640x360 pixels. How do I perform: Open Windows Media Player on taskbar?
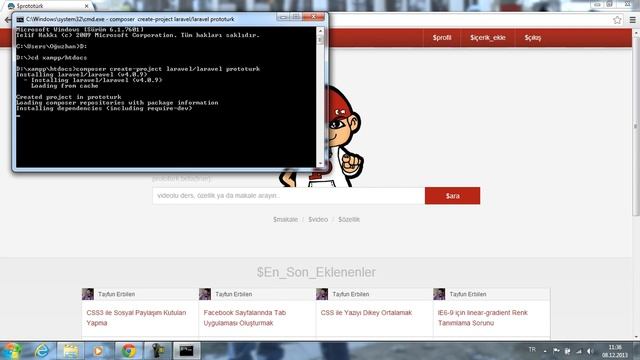click(98, 351)
